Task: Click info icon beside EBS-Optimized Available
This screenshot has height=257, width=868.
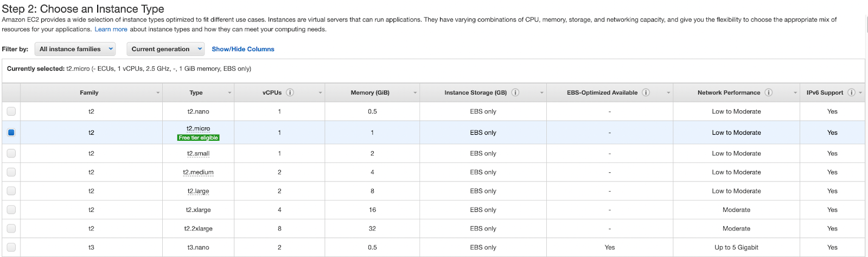Action: [646, 92]
